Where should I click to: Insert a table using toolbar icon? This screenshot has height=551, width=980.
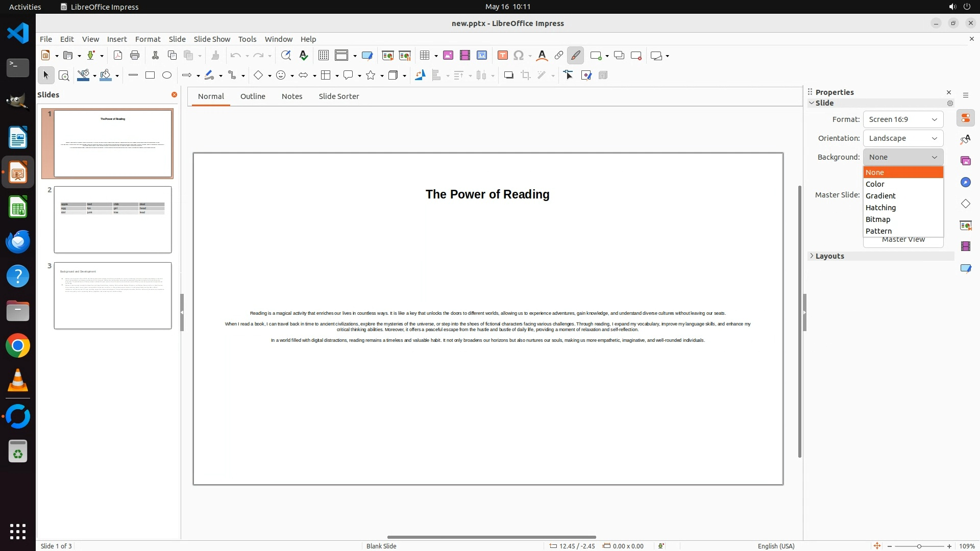tap(425, 56)
